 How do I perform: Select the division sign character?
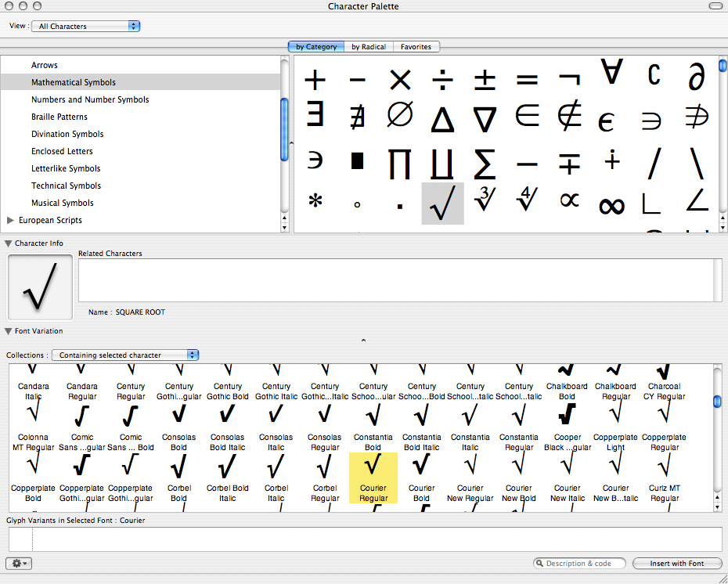click(442, 80)
